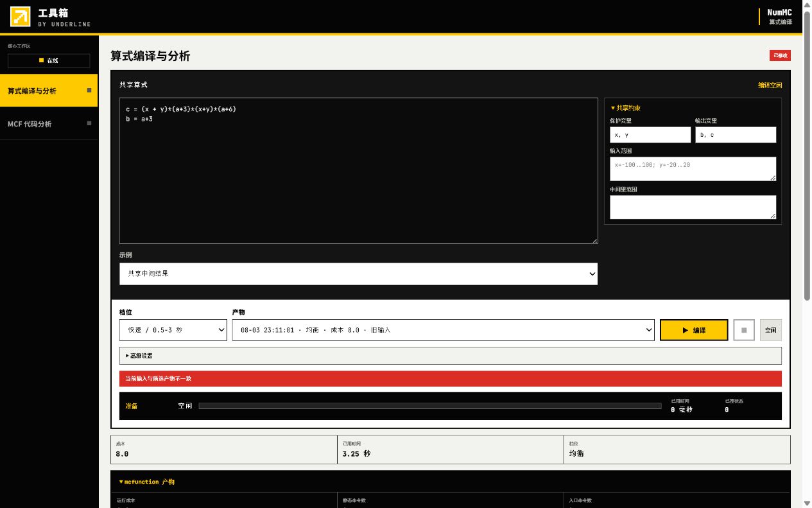812x508 pixels.
Task: Click the 编译空闲 status text
Action: click(770, 85)
